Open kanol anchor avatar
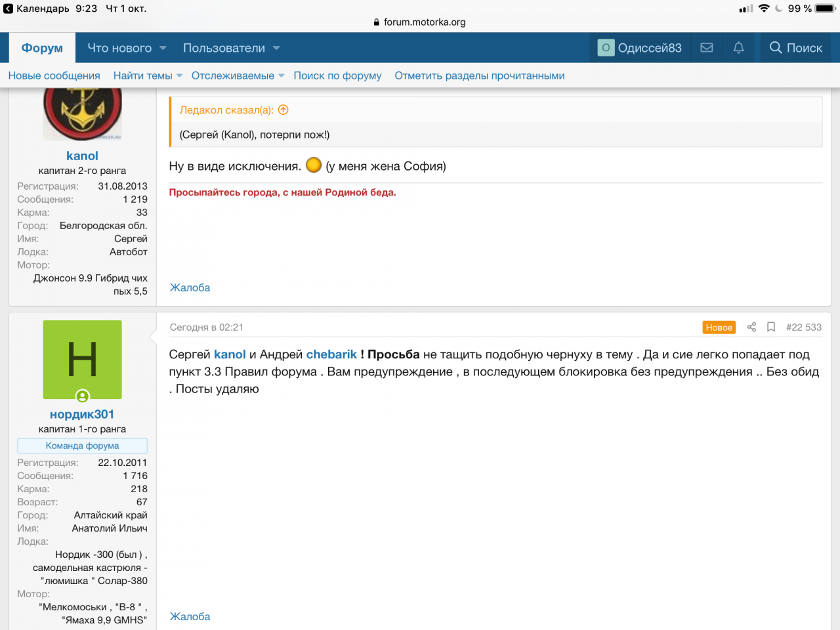This screenshot has height=630, width=840. [x=82, y=114]
